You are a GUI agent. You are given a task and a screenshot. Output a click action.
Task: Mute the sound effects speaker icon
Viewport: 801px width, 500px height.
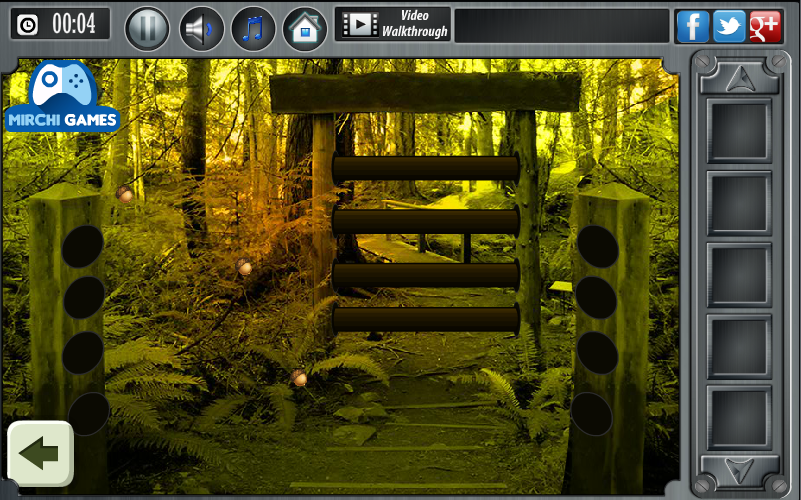pos(202,28)
